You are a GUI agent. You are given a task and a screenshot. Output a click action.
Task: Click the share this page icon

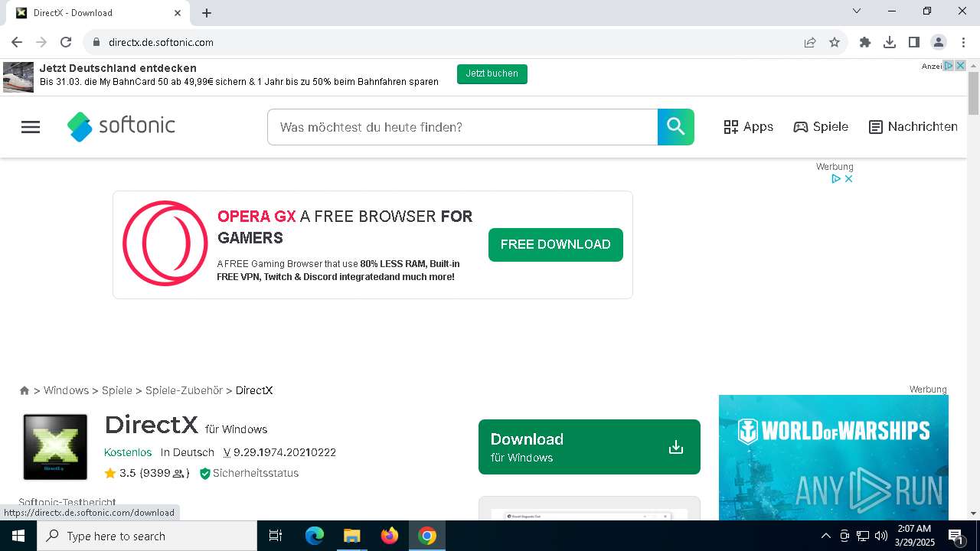810,42
